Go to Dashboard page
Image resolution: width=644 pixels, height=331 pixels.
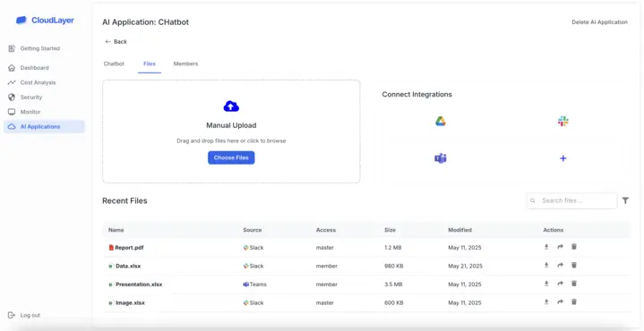click(29, 68)
